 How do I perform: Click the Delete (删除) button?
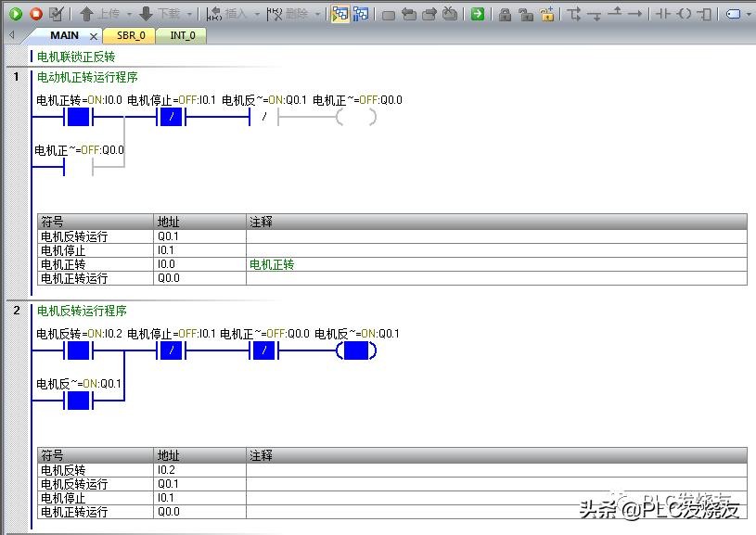tap(288, 14)
